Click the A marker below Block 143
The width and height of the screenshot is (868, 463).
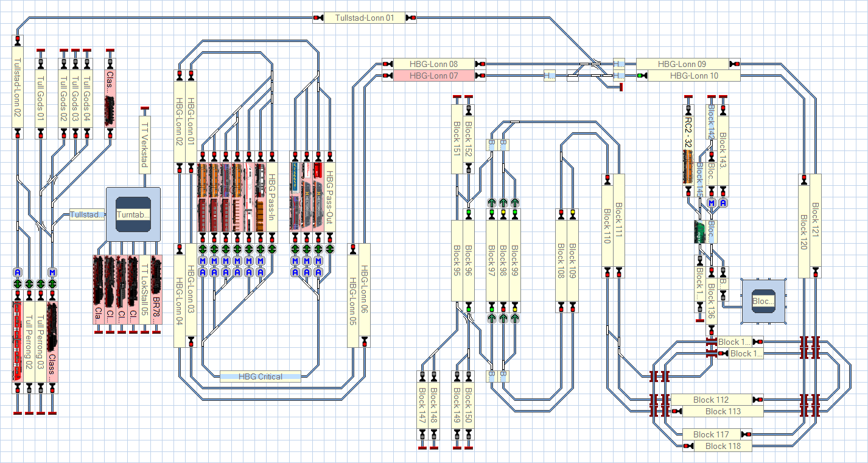point(723,202)
